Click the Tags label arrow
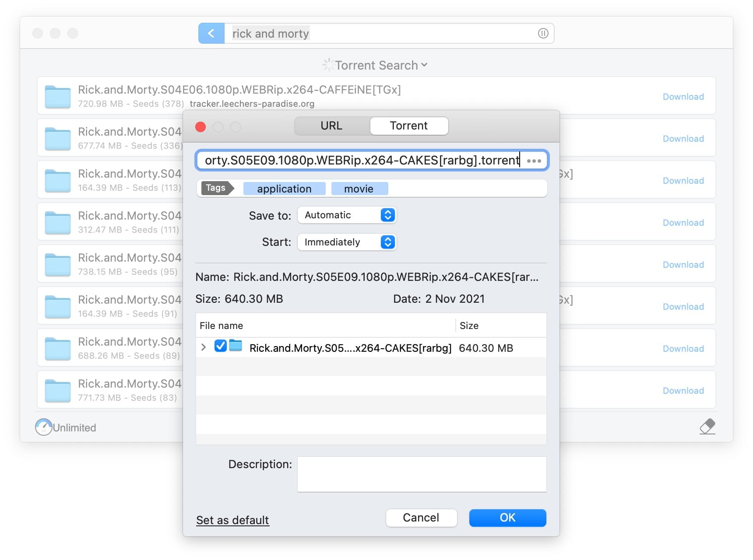Image resolution: width=753 pixels, height=560 pixels. point(218,188)
